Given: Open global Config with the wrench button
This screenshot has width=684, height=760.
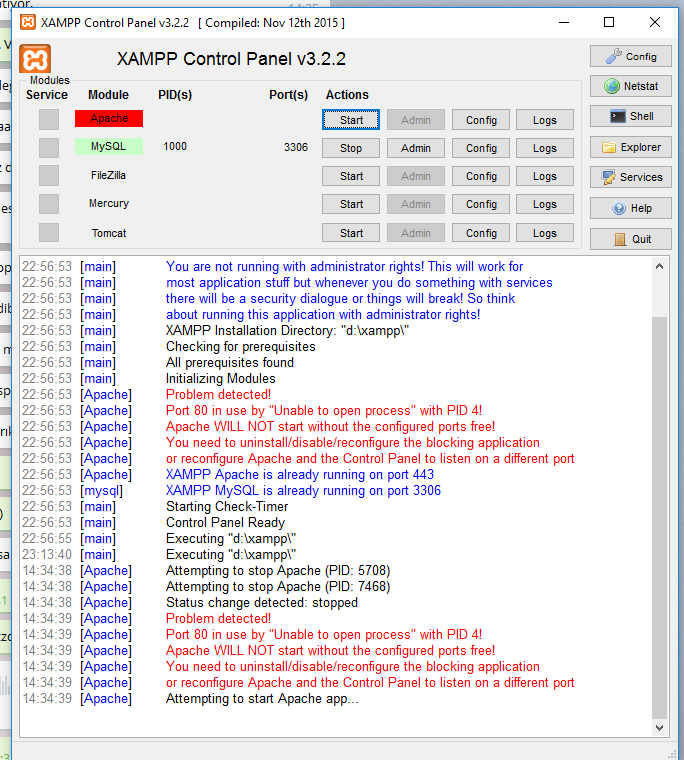Looking at the screenshot, I should [x=631, y=56].
